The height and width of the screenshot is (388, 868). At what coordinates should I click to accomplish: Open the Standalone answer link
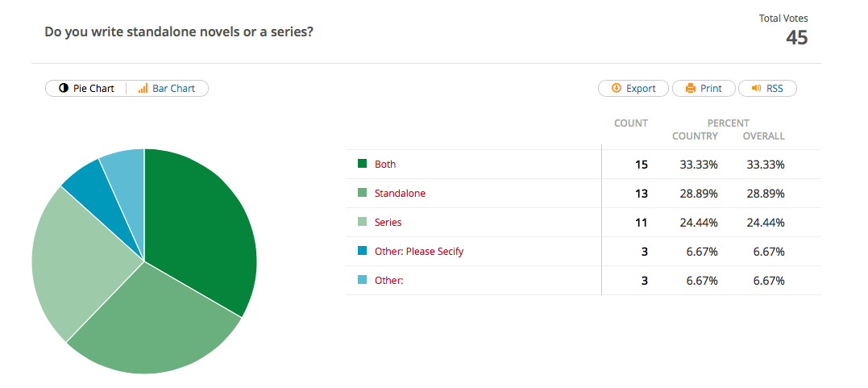400,194
